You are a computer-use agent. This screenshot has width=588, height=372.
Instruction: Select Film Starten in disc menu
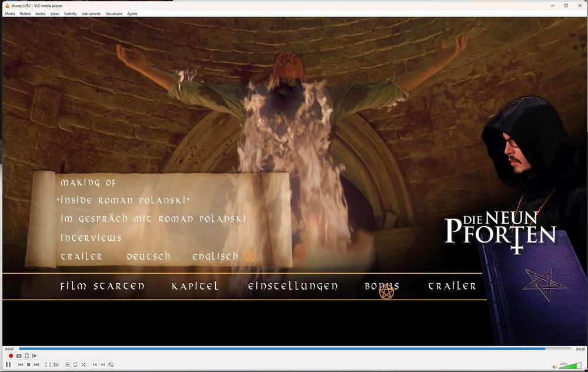coord(102,287)
